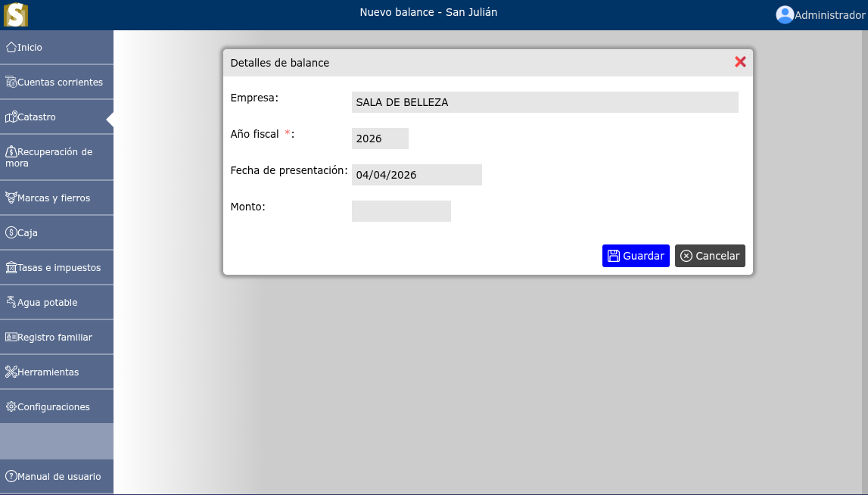Open the Herramientas menu entry

click(x=47, y=372)
